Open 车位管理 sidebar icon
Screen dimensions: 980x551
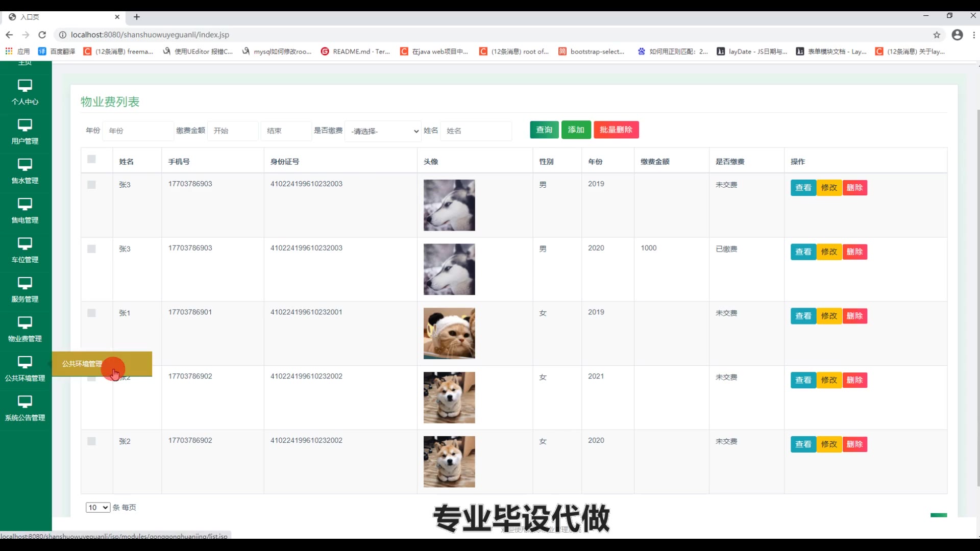pyautogui.click(x=24, y=243)
